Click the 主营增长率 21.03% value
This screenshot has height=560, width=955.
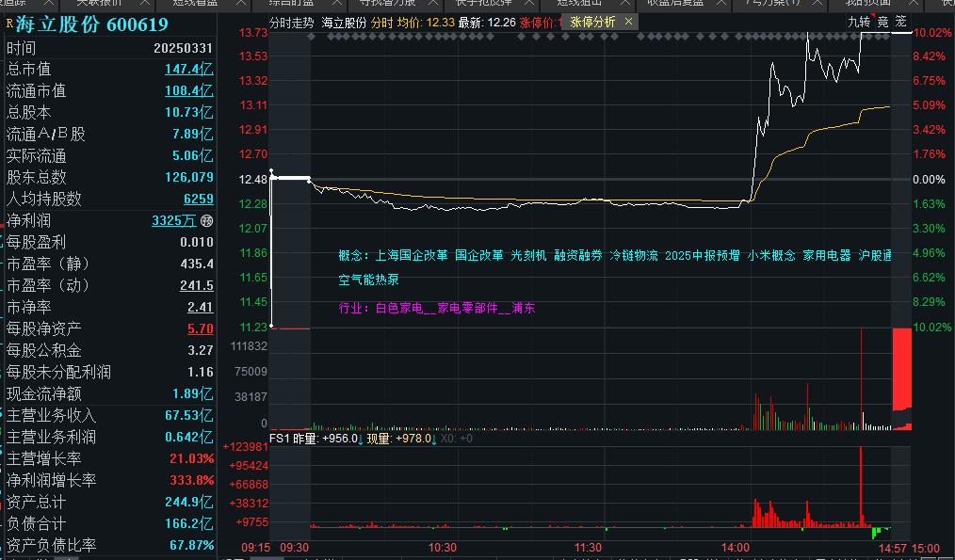point(192,459)
